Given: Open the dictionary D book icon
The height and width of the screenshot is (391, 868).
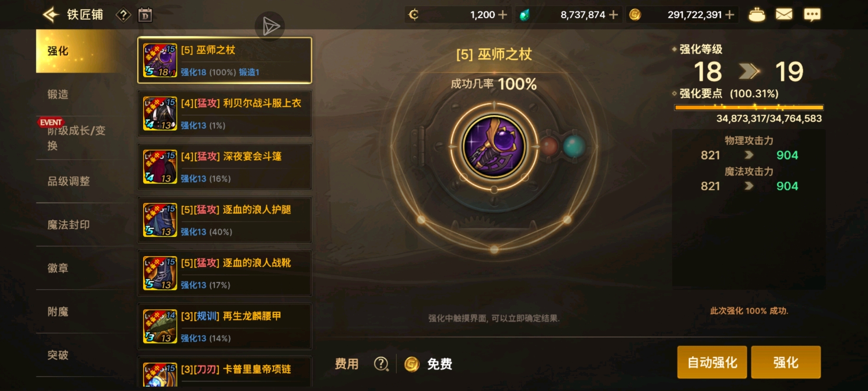Looking at the screenshot, I should 145,15.
